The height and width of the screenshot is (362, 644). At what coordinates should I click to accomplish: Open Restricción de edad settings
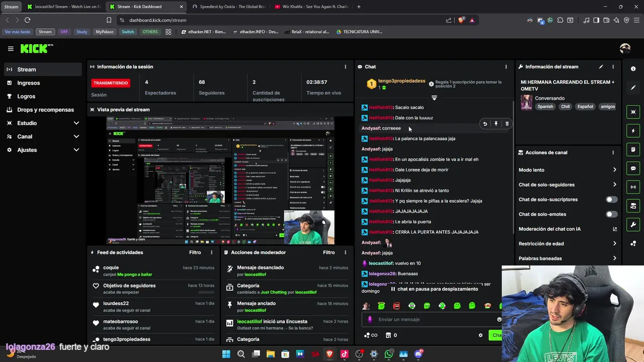[568, 244]
